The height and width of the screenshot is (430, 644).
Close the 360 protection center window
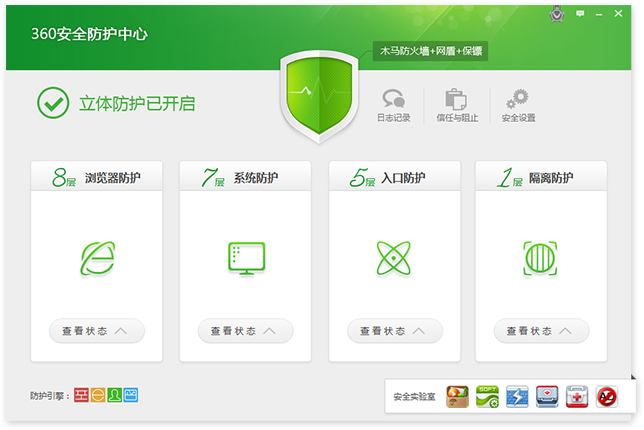[x=618, y=14]
